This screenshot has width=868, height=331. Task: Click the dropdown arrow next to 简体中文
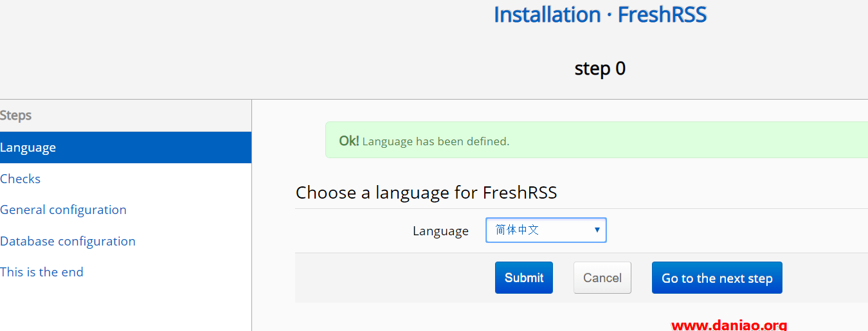click(597, 230)
